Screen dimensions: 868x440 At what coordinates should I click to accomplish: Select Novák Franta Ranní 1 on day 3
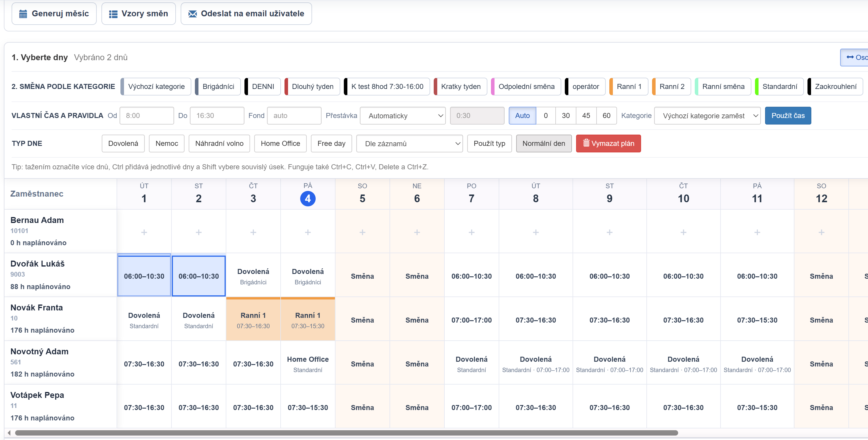(x=253, y=319)
